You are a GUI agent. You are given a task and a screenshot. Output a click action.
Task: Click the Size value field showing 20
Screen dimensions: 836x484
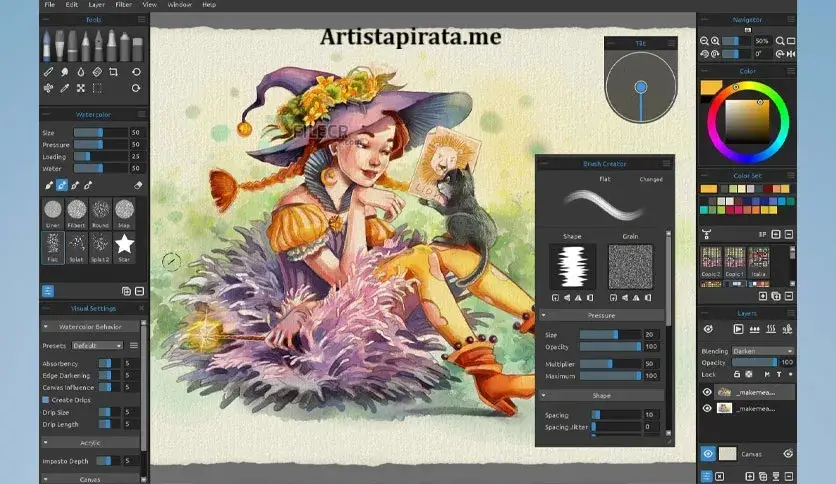pyautogui.click(x=652, y=334)
